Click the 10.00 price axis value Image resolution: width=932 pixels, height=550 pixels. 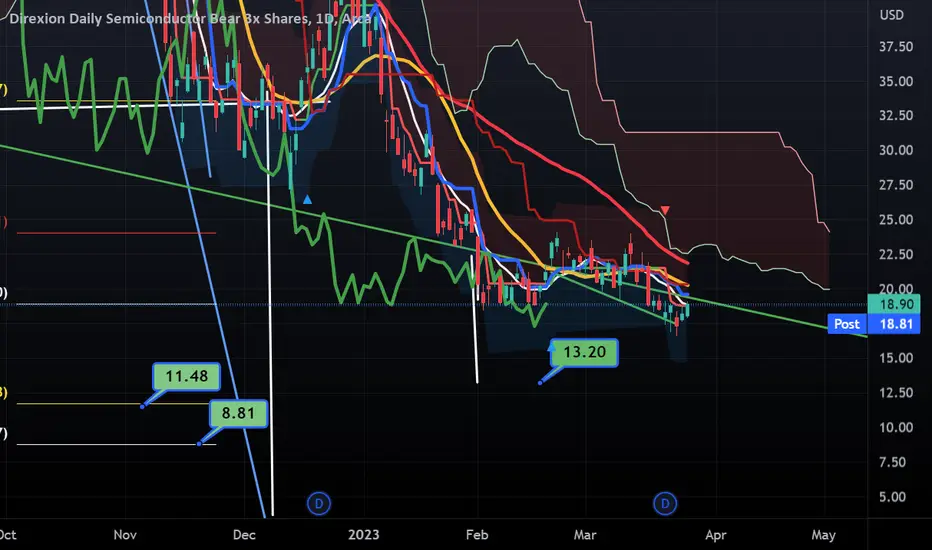click(896, 427)
